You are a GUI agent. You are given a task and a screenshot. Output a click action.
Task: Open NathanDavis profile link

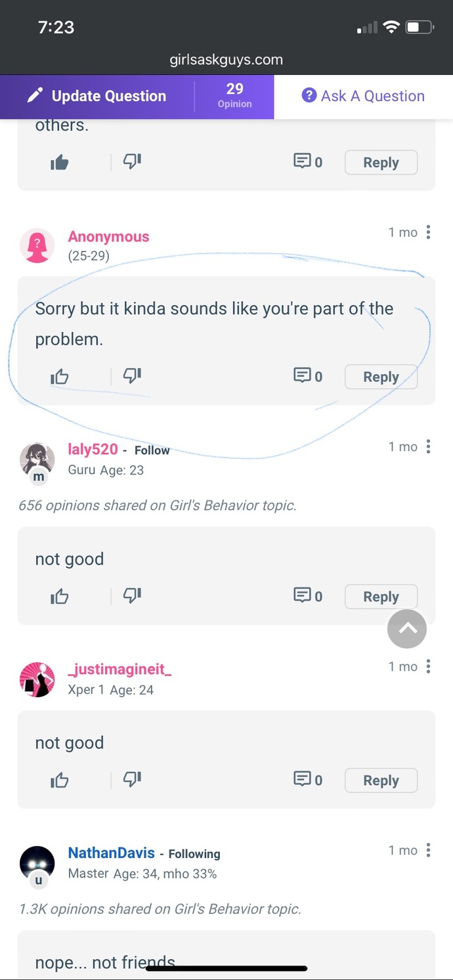point(112,853)
